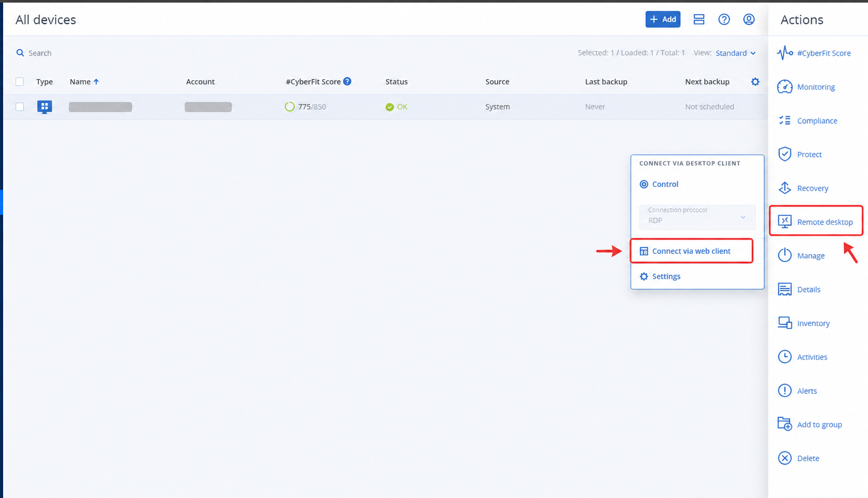Click the Add to group folder icon
868x498 pixels.
tap(785, 424)
